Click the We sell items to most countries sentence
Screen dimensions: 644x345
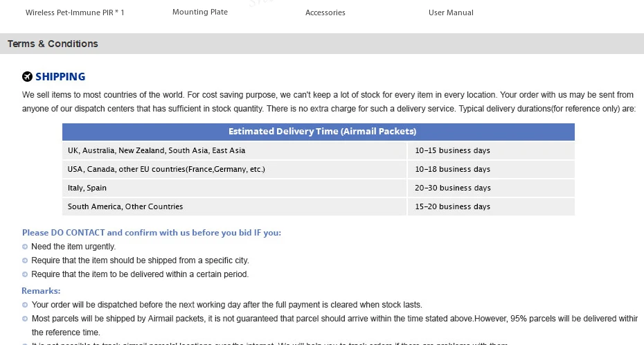[x=328, y=95]
